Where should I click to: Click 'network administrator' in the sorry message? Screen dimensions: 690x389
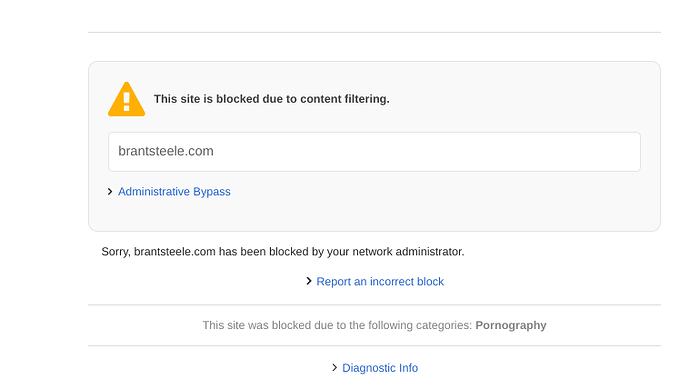click(x=408, y=252)
